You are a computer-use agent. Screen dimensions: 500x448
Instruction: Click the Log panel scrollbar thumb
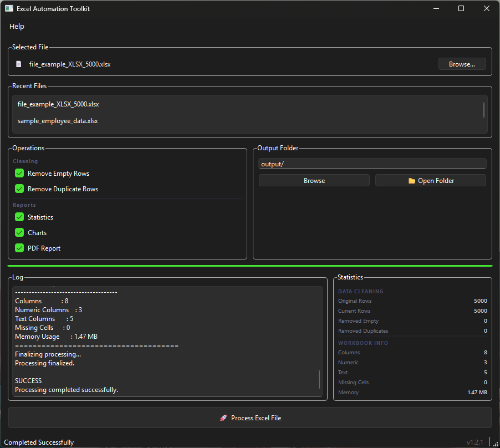click(x=319, y=379)
